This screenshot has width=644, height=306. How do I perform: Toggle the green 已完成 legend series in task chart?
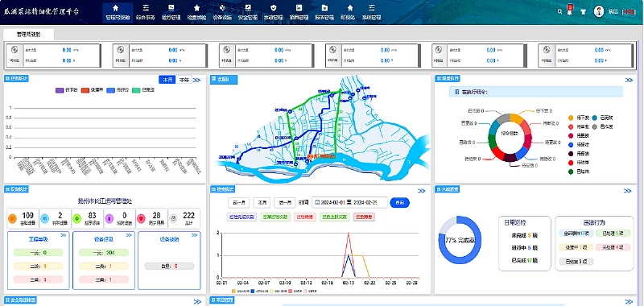point(136,90)
